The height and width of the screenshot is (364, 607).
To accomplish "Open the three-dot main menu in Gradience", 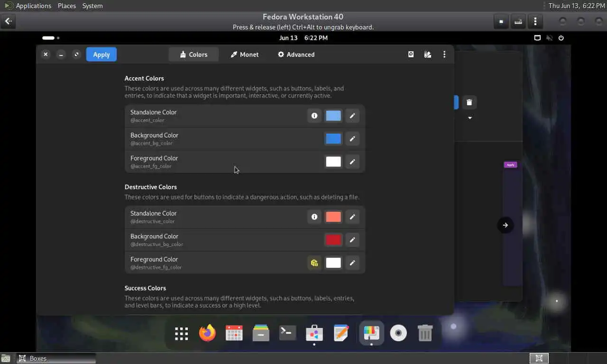I will click(x=444, y=55).
